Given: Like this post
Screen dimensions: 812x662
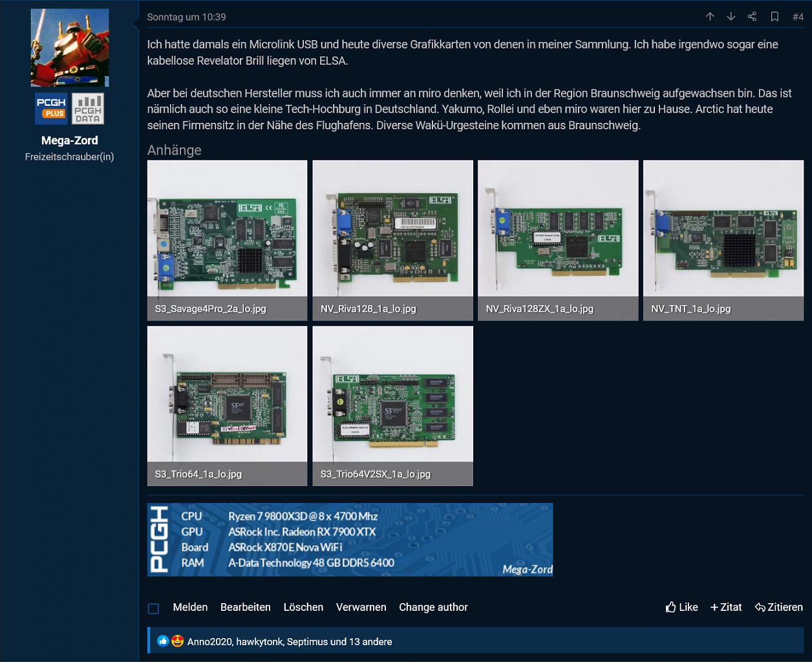Looking at the screenshot, I should pos(682,607).
